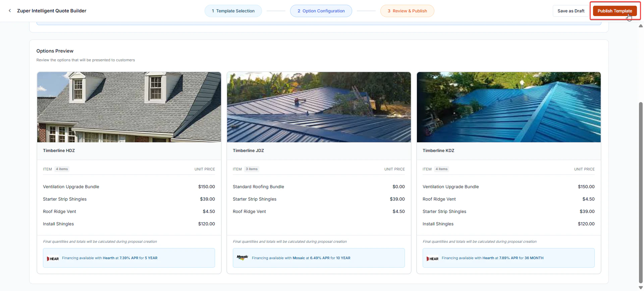This screenshot has height=291, width=644.
Task: Select Ventilation Upgrade Bundle in HDZ card
Action: tap(71, 187)
